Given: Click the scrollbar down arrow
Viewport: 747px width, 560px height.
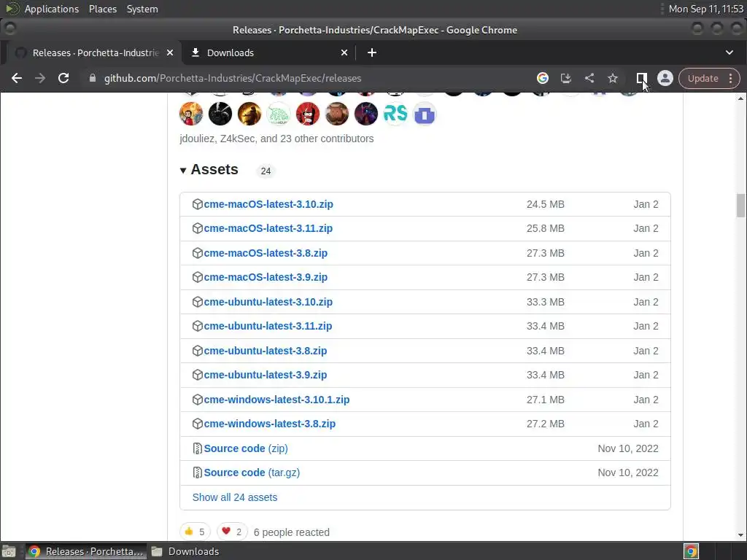Looking at the screenshot, I should tap(740, 535).
